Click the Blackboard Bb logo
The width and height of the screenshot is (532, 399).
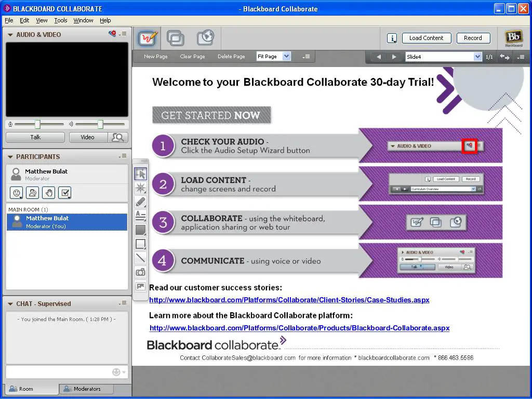click(513, 38)
